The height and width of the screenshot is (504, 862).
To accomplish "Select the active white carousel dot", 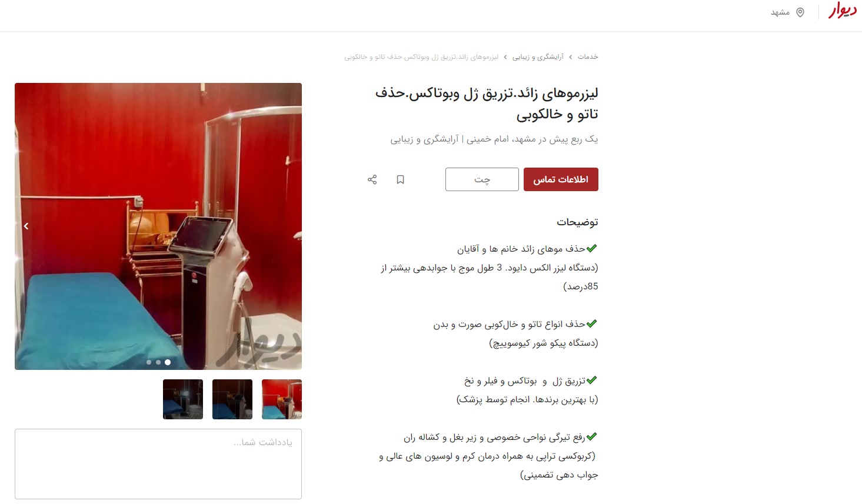I will [x=168, y=362].
